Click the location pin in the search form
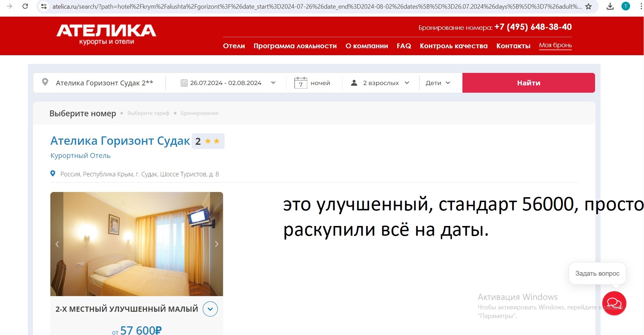The height and width of the screenshot is (335, 644). coord(45,82)
